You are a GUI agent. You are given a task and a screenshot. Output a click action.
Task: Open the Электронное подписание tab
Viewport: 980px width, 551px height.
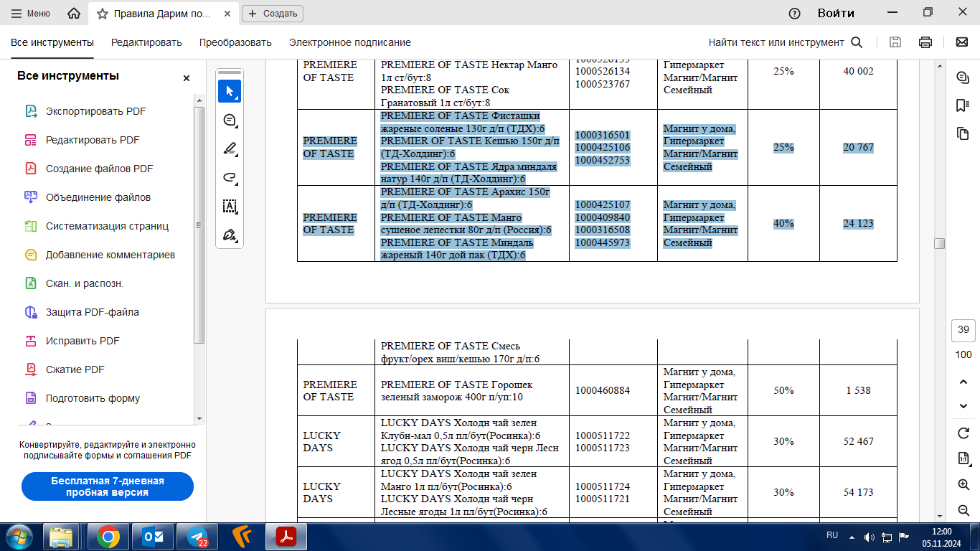pos(350,42)
